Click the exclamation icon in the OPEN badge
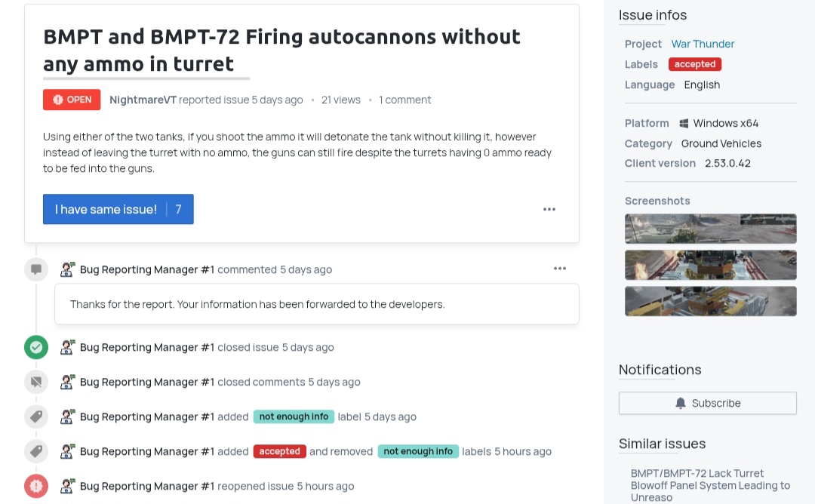Viewport: 815px width, 504px height. pos(57,99)
